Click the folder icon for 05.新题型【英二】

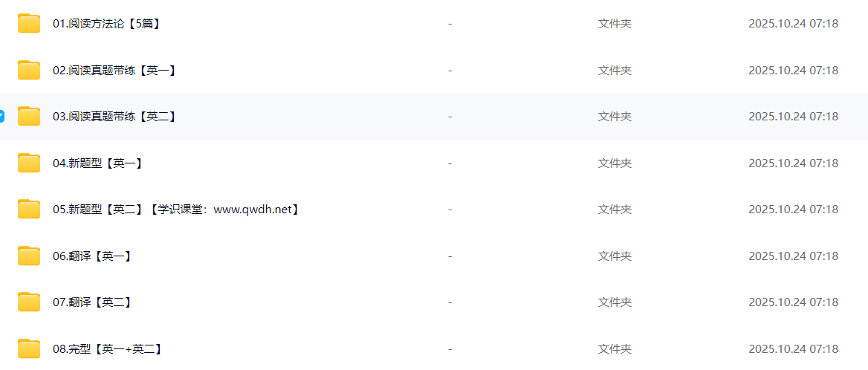pyautogui.click(x=29, y=210)
